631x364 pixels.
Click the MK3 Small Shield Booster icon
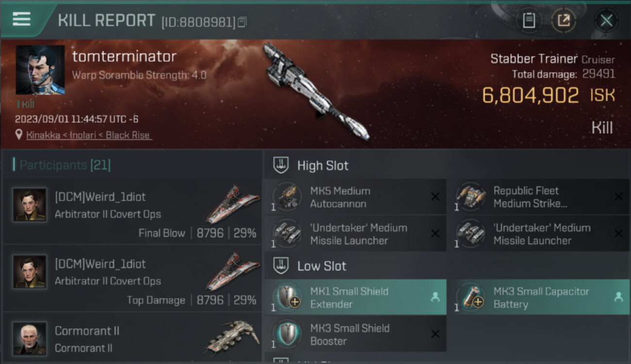pyautogui.click(x=287, y=334)
